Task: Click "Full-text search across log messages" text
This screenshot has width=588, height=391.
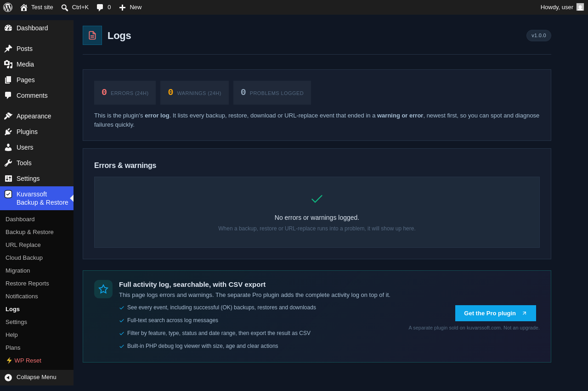Action: point(173,320)
